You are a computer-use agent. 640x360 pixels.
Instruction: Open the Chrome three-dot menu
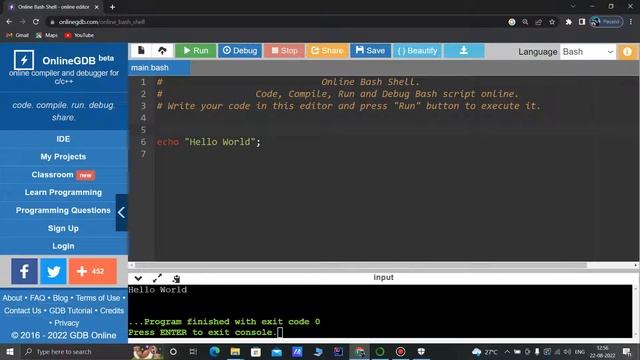[x=631, y=22]
